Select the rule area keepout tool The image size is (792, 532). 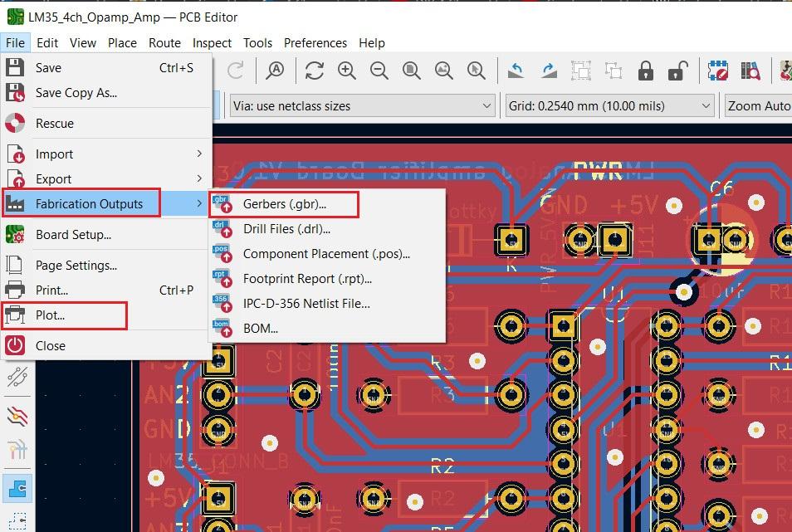click(x=17, y=519)
